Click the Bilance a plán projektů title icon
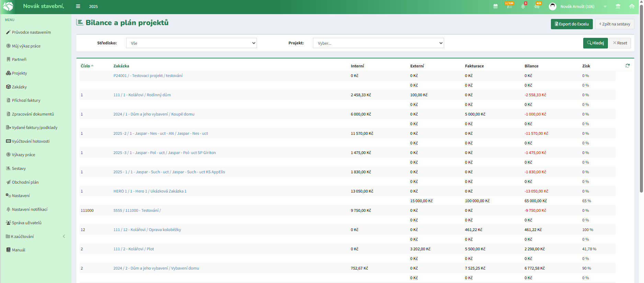Viewport: 644px width, 283px height. (x=80, y=23)
